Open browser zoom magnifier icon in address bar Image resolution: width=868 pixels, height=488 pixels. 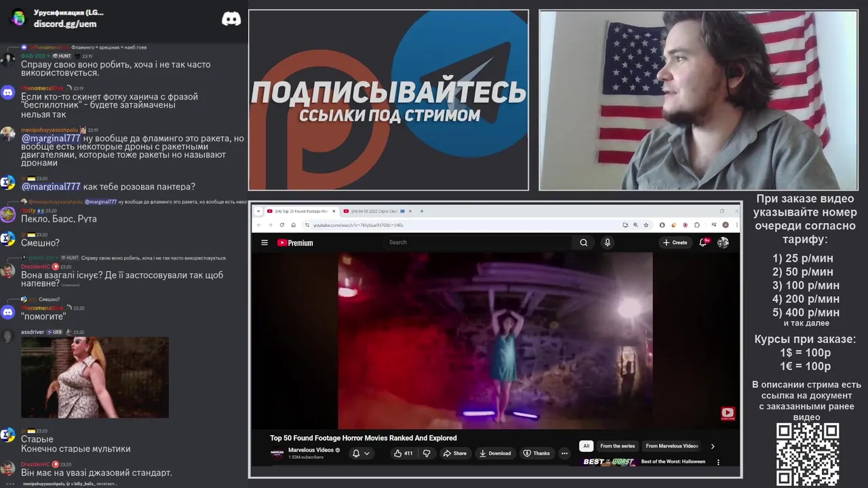[635, 225]
